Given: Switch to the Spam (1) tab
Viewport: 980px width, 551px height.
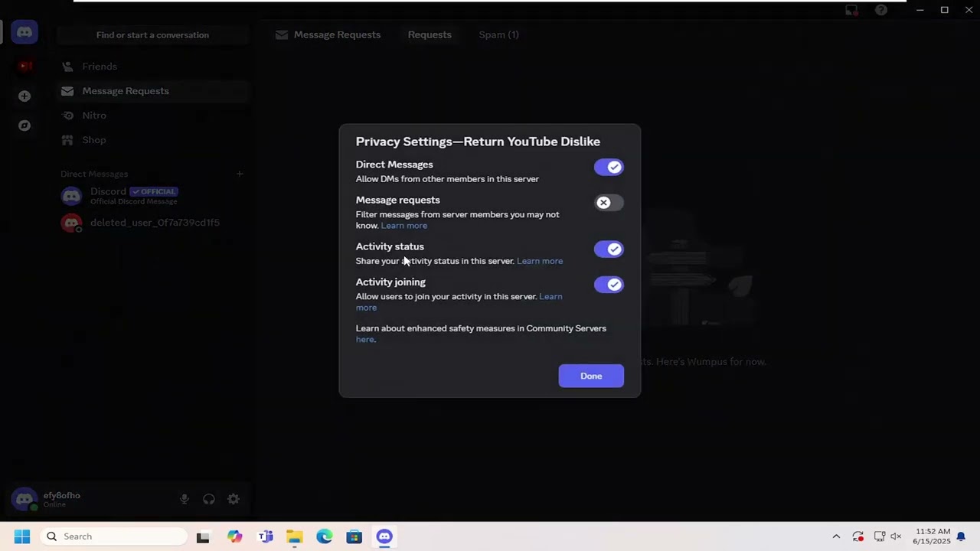Looking at the screenshot, I should coord(498,34).
